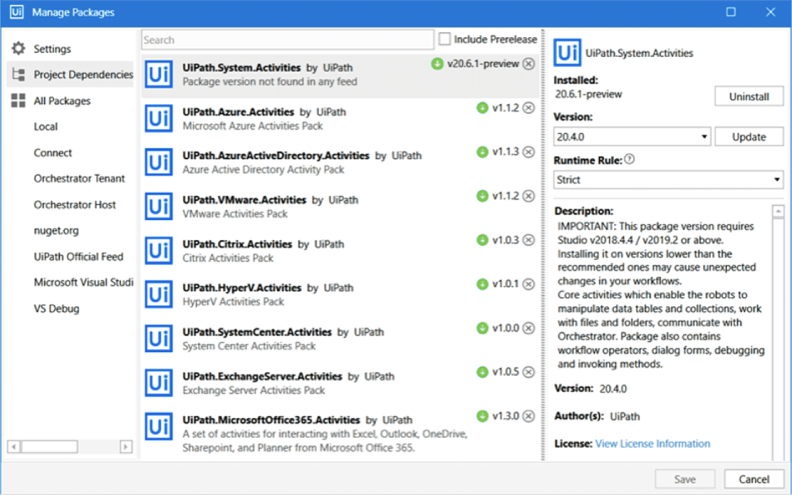Select the UiPath Official Feed
Viewport: 792px width, 495px height.
pyautogui.click(x=78, y=257)
